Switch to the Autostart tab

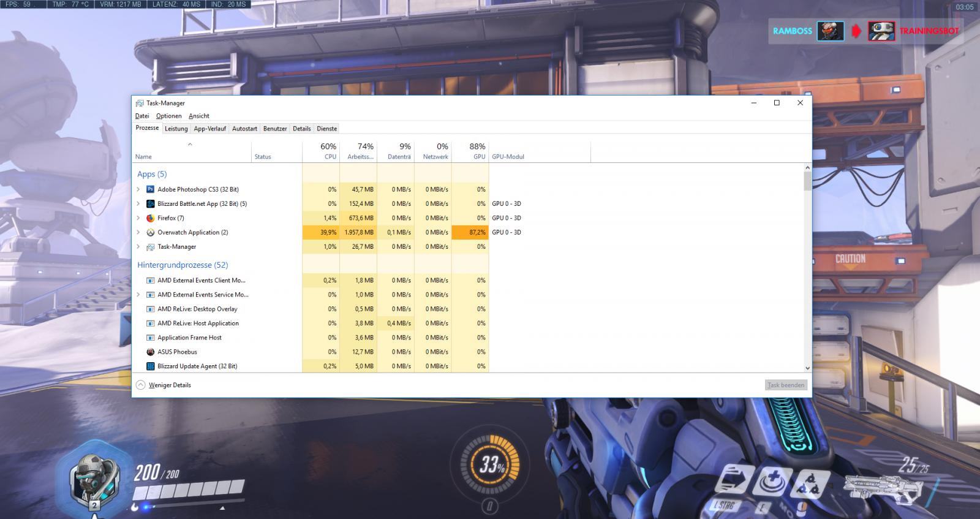(244, 129)
